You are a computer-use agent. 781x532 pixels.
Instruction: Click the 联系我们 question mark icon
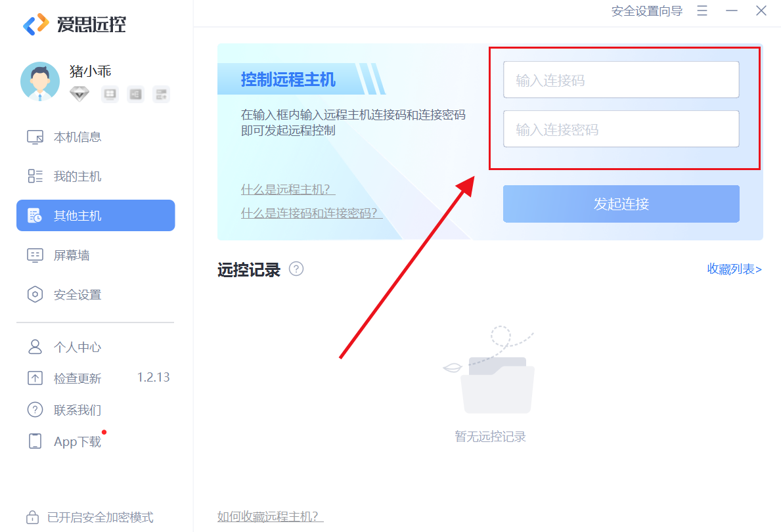[35, 410]
